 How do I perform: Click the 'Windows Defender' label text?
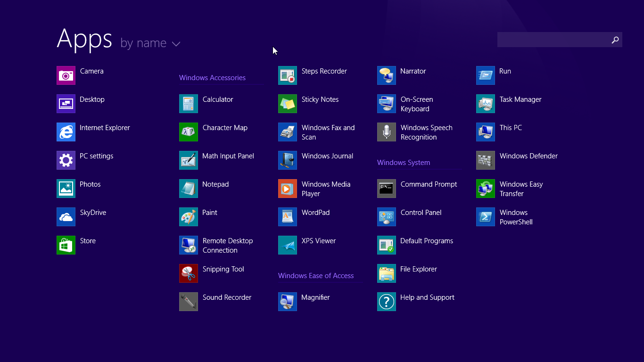tap(528, 156)
